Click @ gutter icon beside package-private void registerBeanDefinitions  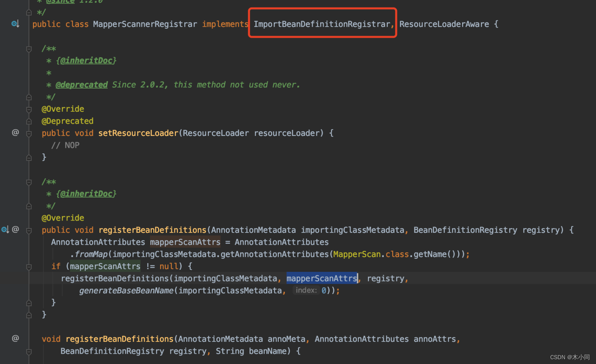click(15, 339)
